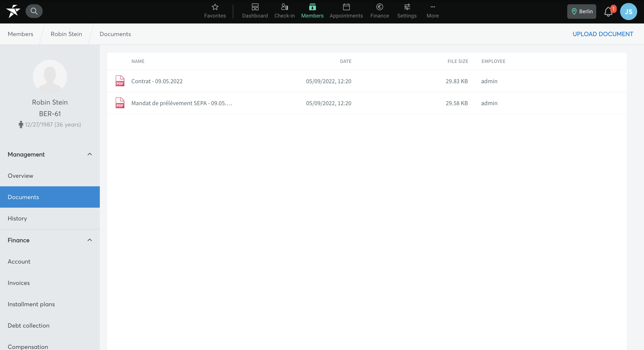Viewport: 644px width, 350px height.
Task: Open the search magnifier button
Action: pyautogui.click(x=34, y=11)
